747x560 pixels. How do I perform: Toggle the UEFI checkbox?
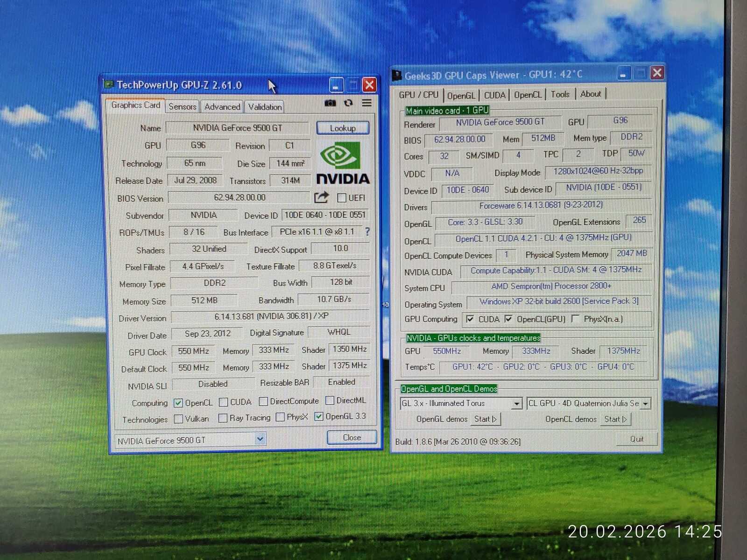point(342,198)
